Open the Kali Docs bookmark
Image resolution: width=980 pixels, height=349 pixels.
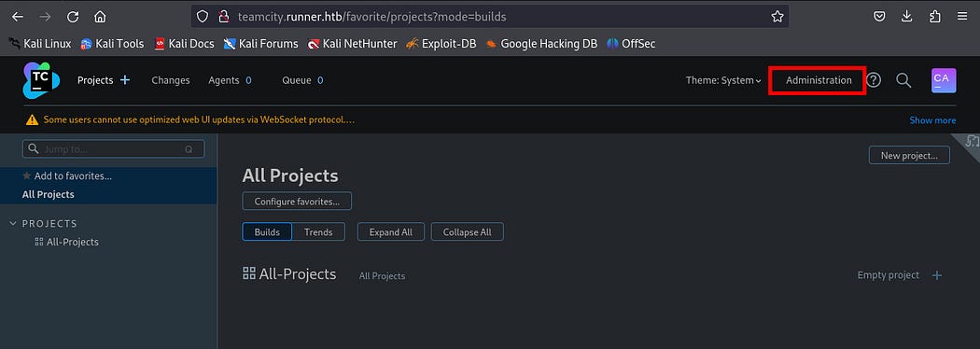click(x=185, y=44)
